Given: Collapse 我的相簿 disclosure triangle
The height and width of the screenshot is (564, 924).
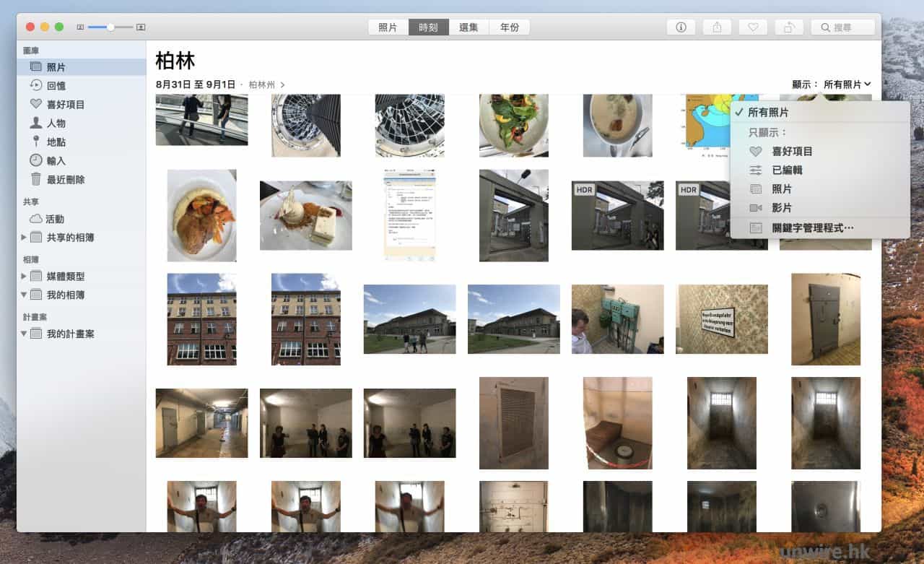Looking at the screenshot, I should pos(24,295).
